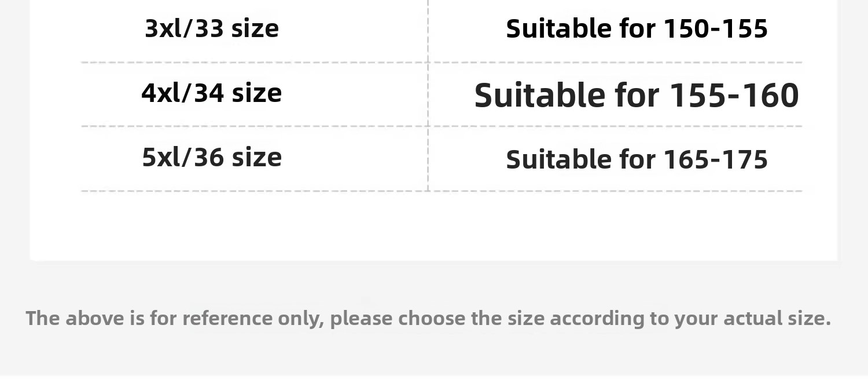This screenshot has width=868, height=387.
Task: Click the "155-160" height range number
Action: coord(734,95)
